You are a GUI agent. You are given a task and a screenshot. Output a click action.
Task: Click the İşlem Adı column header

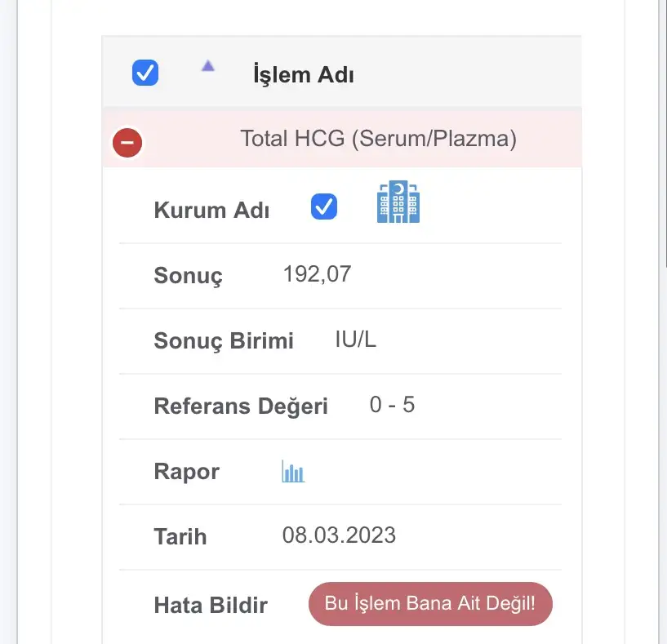pos(303,75)
